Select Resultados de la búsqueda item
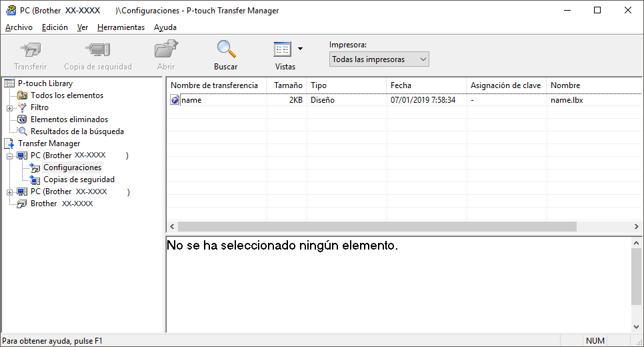Viewport: 644px width, 347px height. [77, 131]
